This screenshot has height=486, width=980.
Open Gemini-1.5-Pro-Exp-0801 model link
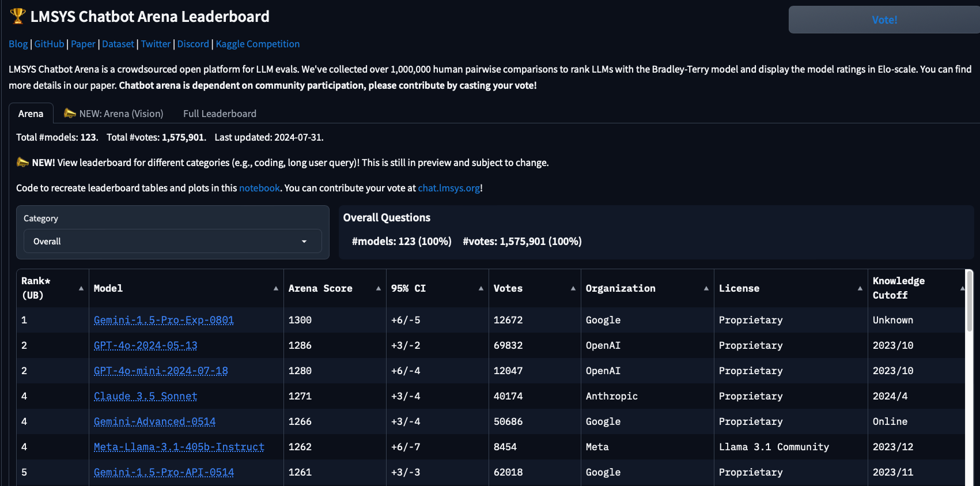164,320
